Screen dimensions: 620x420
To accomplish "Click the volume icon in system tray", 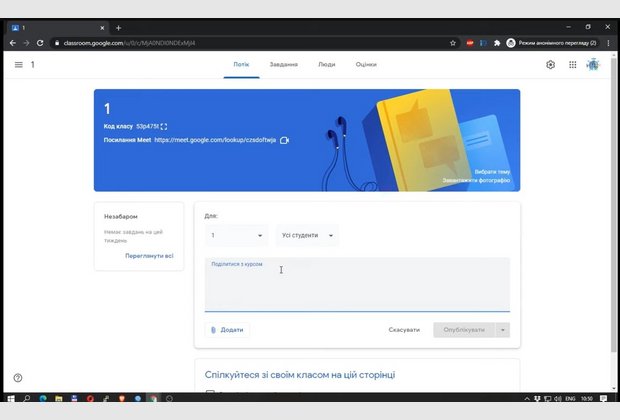I will pos(558,398).
